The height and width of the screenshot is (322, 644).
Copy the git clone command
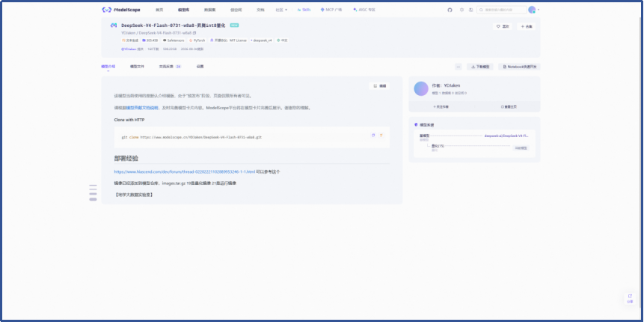(373, 136)
